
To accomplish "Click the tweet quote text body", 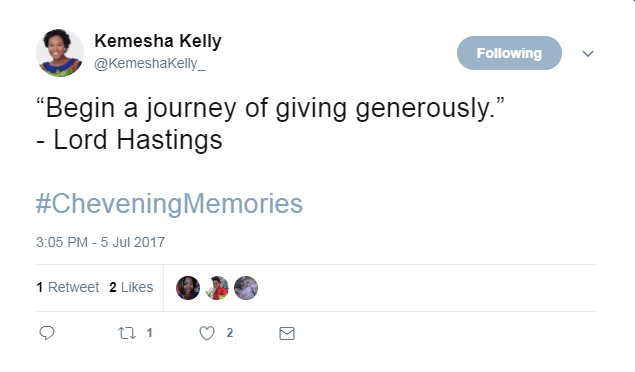I will 270,108.
